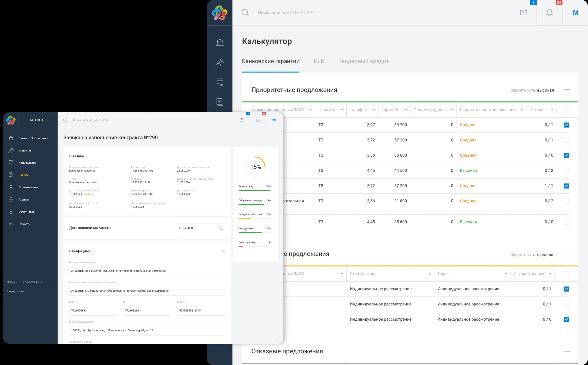Viewport: 588px width, 365px height.
Task: Open the История заявок column dropdown
Action: [550, 274]
